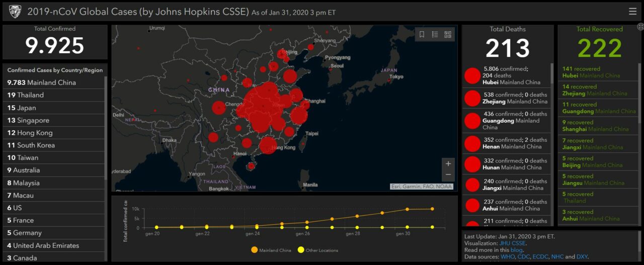Click the red circle beside Anhui entry
Viewport: 644px width, 265px height.
click(x=472, y=205)
